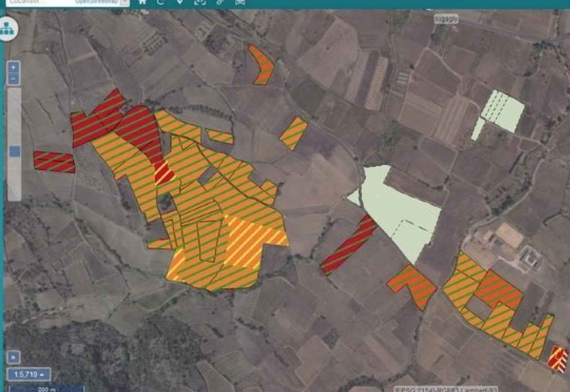Select the isolated red parcel at far left

click(54, 162)
